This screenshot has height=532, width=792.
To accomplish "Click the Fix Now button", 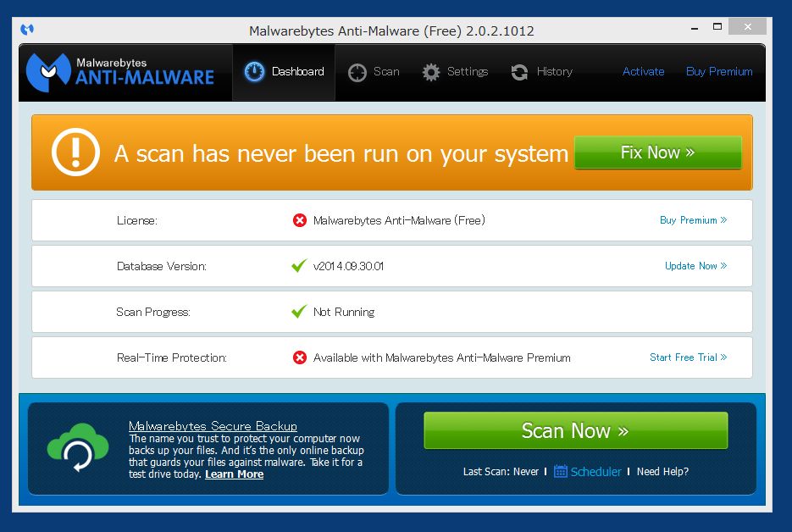I will point(657,152).
